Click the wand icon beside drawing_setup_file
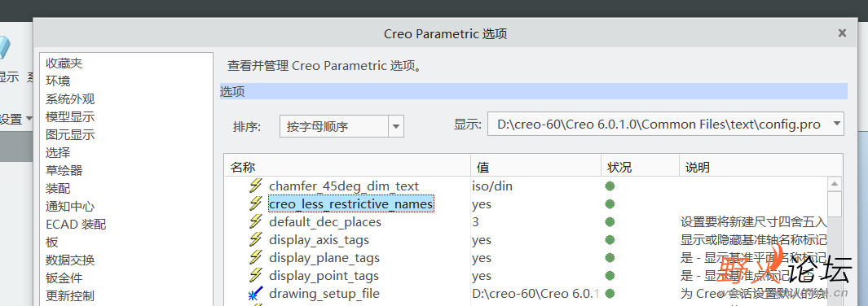This screenshot has height=306, width=868. pyautogui.click(x=255, y=293)
